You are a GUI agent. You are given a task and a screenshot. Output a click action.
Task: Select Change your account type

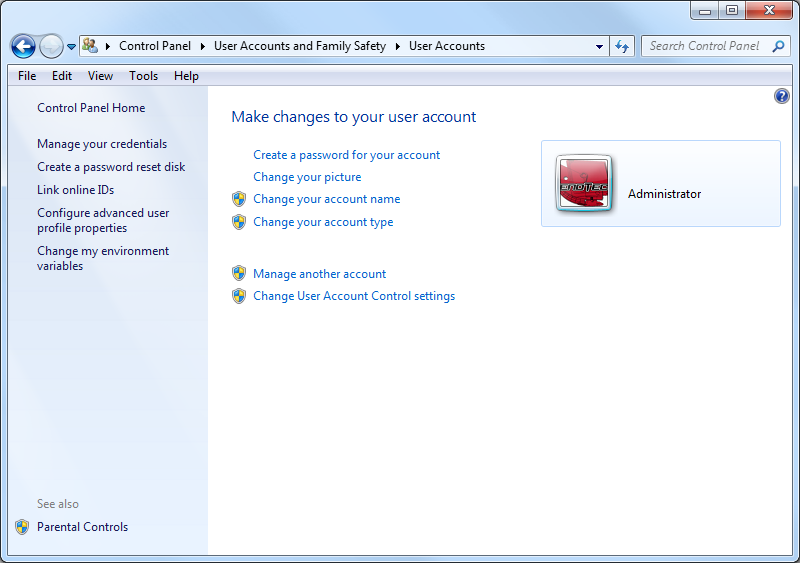coord(323,222)
